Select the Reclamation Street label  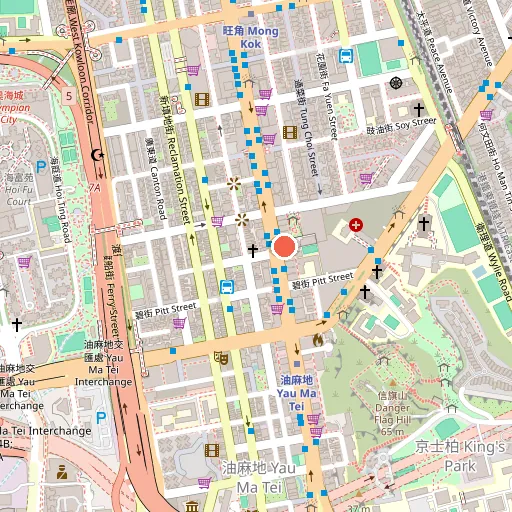(x=175, y=160)
